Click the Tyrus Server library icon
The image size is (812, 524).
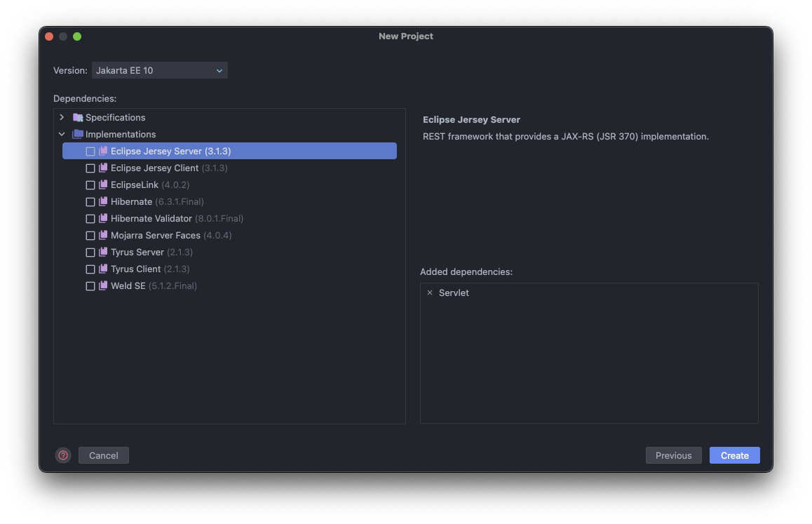point(102,252)
